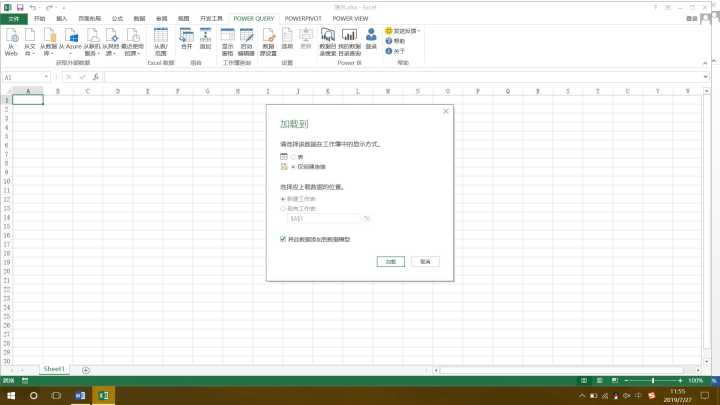
Task: Toggle the add to Data Model checkbox
Action: (x=284, y=238)
